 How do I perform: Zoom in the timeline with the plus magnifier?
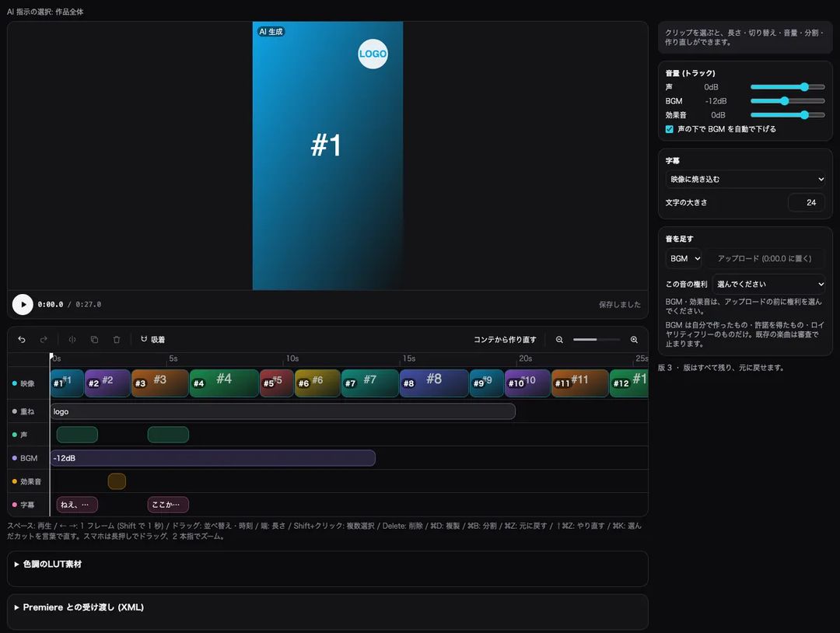coord(634,340)
